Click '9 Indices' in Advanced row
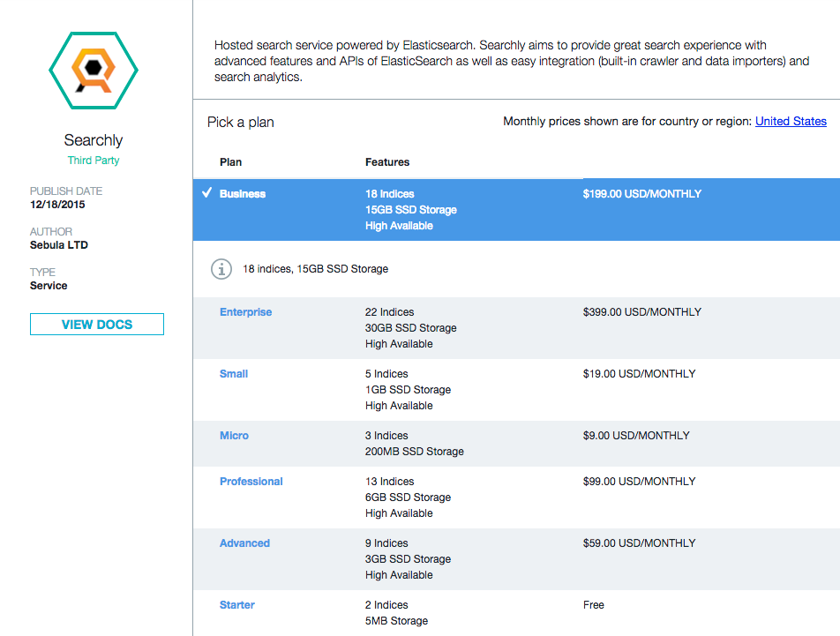 (386, 543)
